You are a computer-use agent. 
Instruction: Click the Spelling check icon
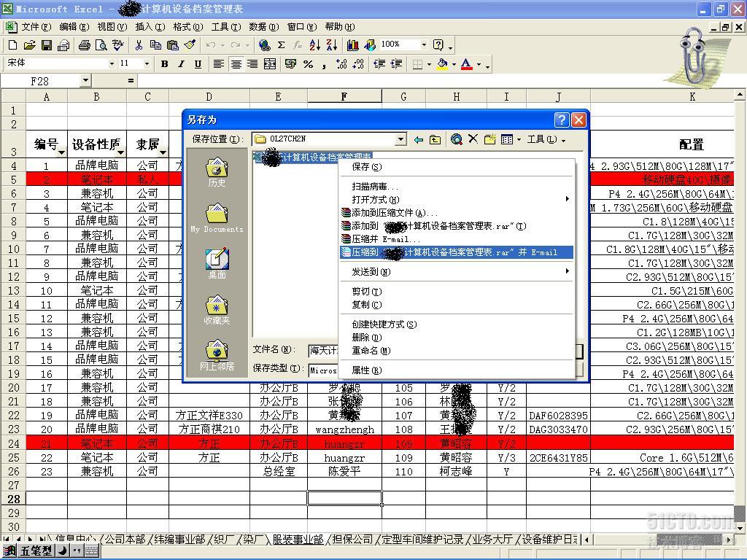117,45
